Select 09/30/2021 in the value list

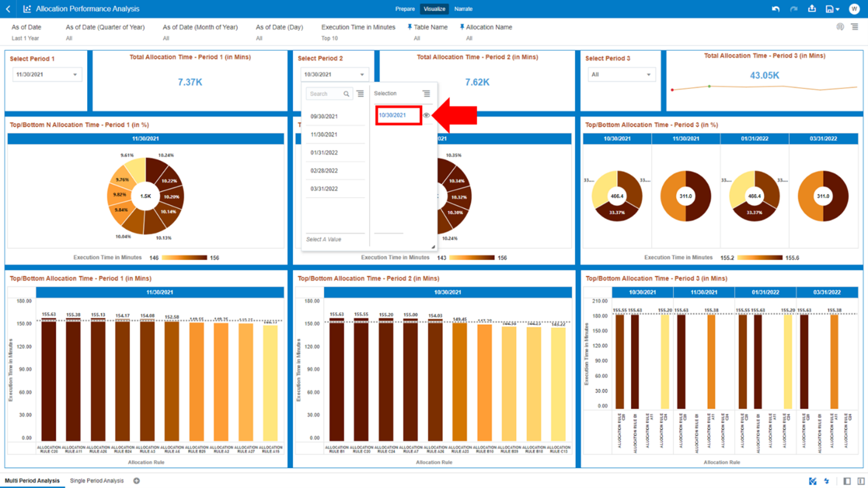coord(335,116)
